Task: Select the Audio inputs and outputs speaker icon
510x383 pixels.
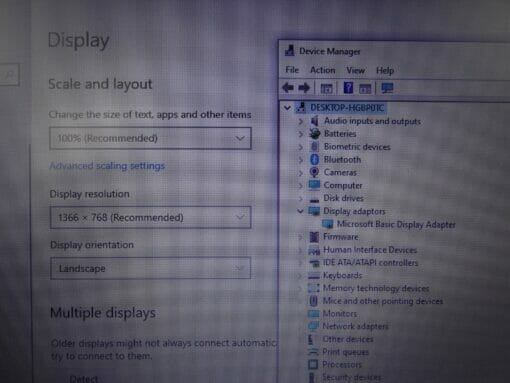Action: tap(315, 121)
